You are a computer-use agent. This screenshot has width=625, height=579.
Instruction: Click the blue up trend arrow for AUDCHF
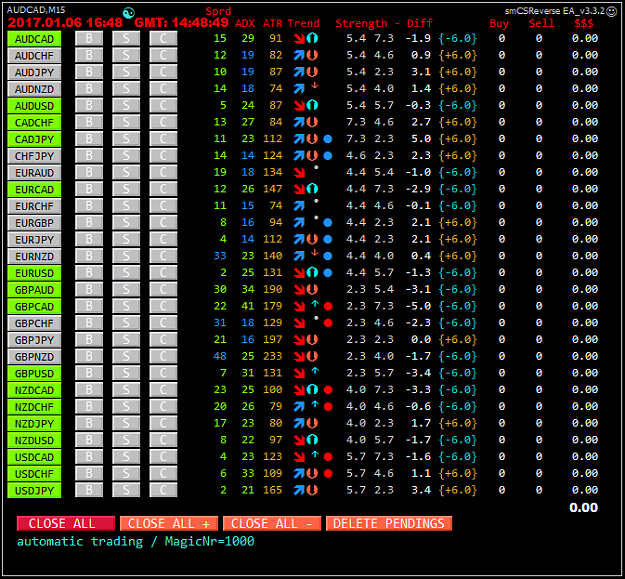299,55
